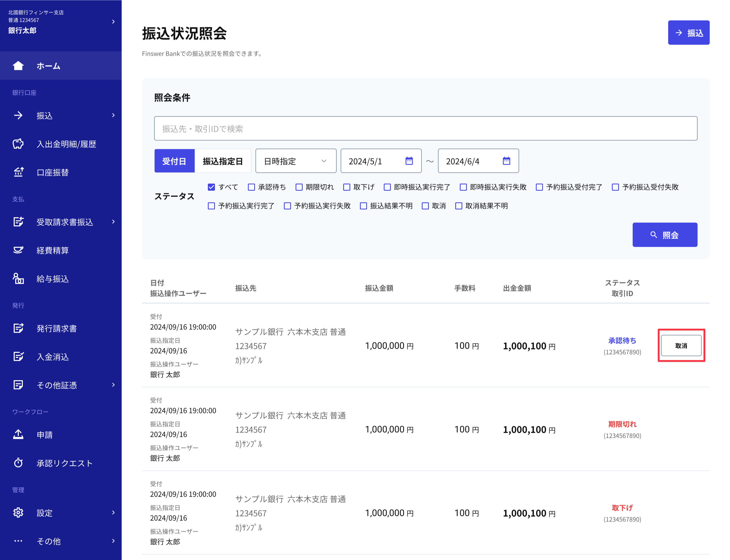Click the home icon in sidebar
Image resolution: width=730 pixels, height=560 pixels.
tap(18, 66)
